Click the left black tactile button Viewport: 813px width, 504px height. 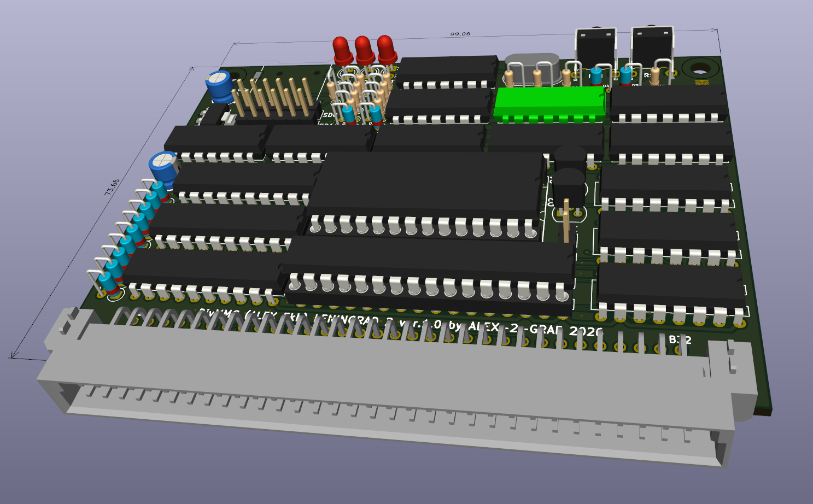click(595, 48)
